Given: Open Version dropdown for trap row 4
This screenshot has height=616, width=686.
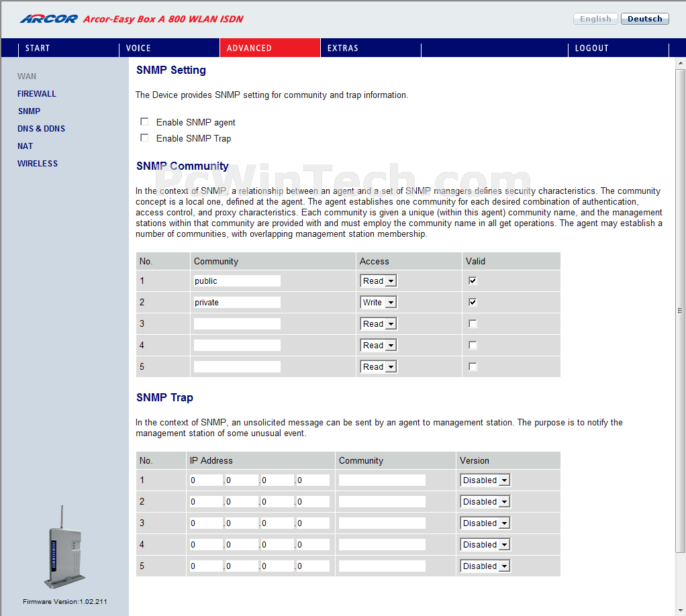Looking at the screenshot, I should click(485, 544).
